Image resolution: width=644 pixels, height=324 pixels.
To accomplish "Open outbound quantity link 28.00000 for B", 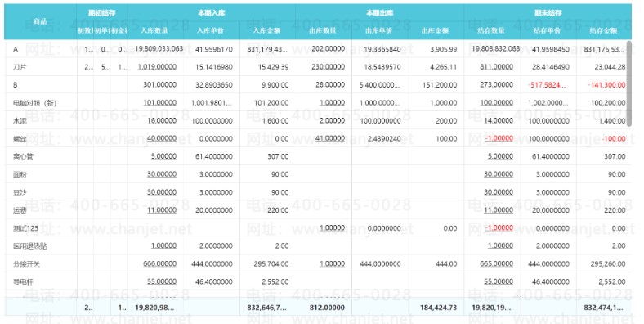I will coord(330,85).
